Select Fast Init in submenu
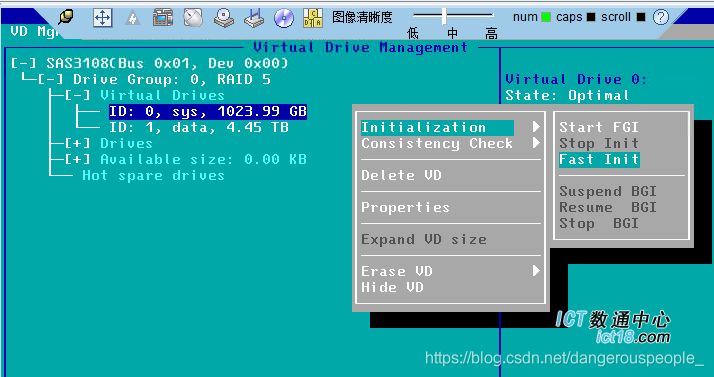Viewport: 714px width, 377px height. (599, 160)
